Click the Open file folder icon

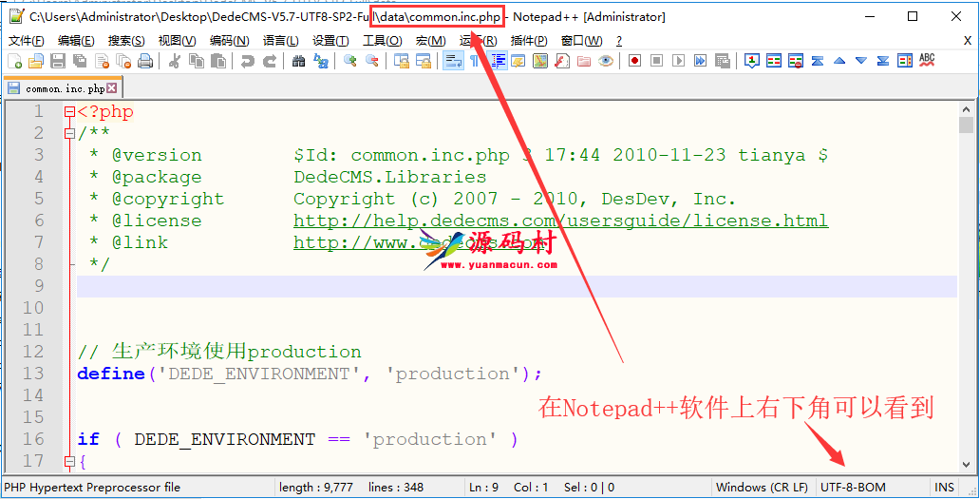[x=35, y=61]
